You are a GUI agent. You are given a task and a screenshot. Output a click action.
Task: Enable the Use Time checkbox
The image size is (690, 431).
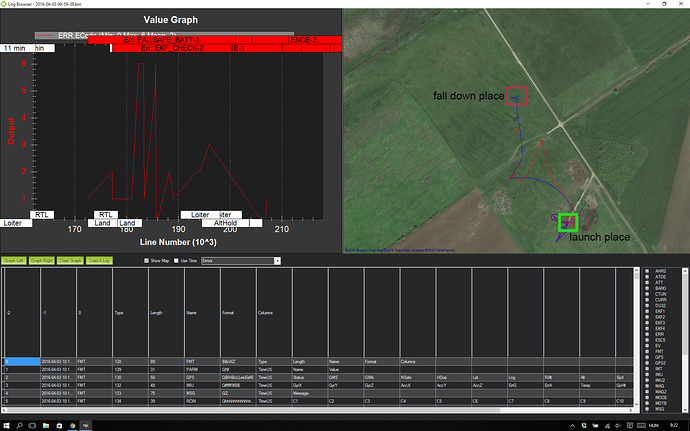point(176,261)
